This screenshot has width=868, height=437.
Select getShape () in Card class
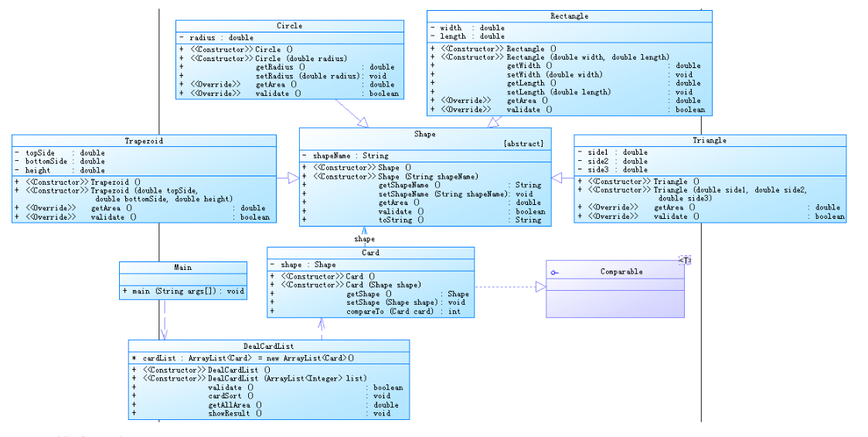pos(369,294)
